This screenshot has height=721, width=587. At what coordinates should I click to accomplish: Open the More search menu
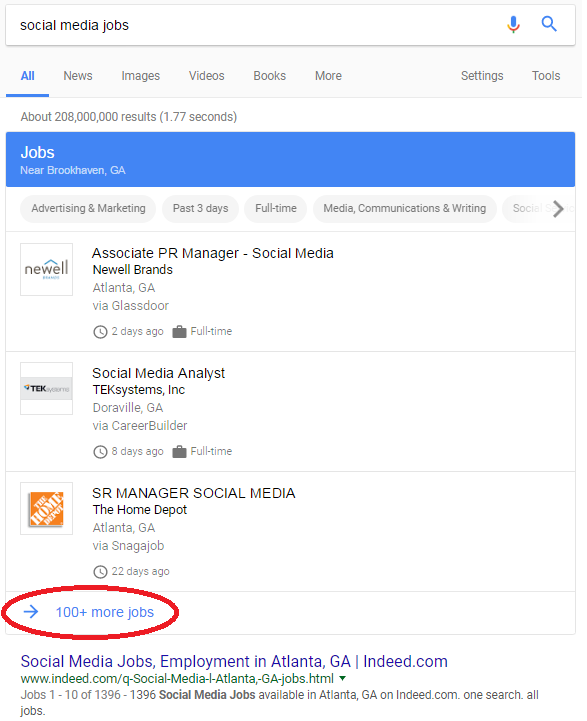coord(328,76)
